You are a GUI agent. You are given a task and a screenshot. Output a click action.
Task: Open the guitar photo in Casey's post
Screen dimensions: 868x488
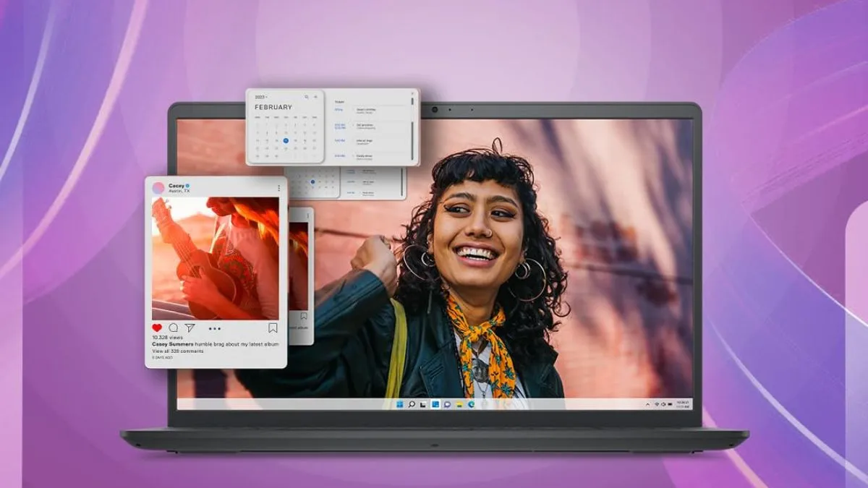tap(216, 258)
